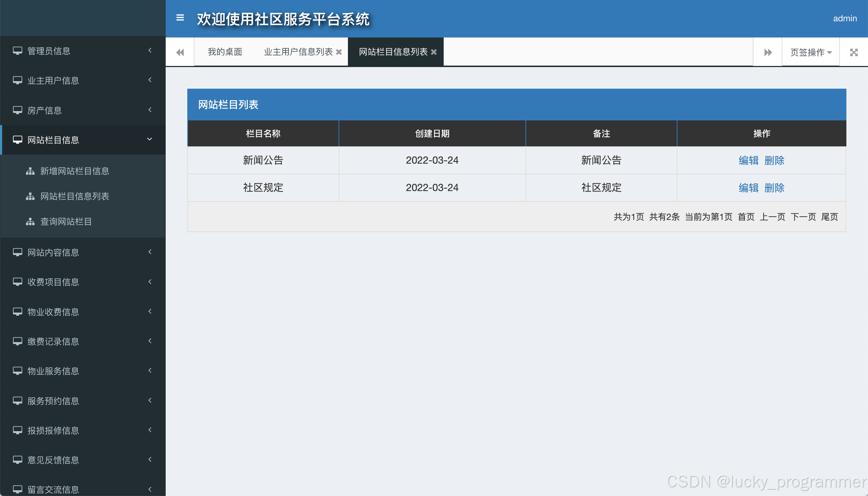Open the 页签操作 dropdown
The image size is (868, 496).
(810, 52)
